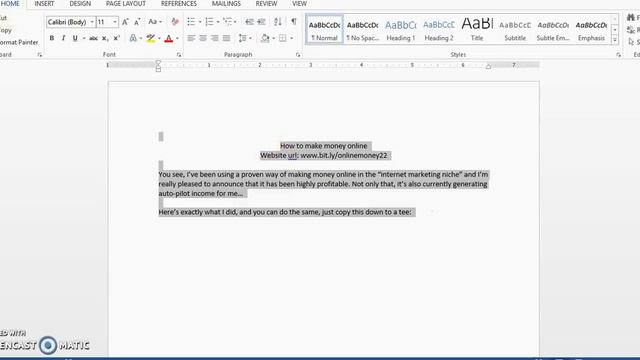
Task: Open the PAGE LAYOUT tab
Action: [x=126, y=4]
